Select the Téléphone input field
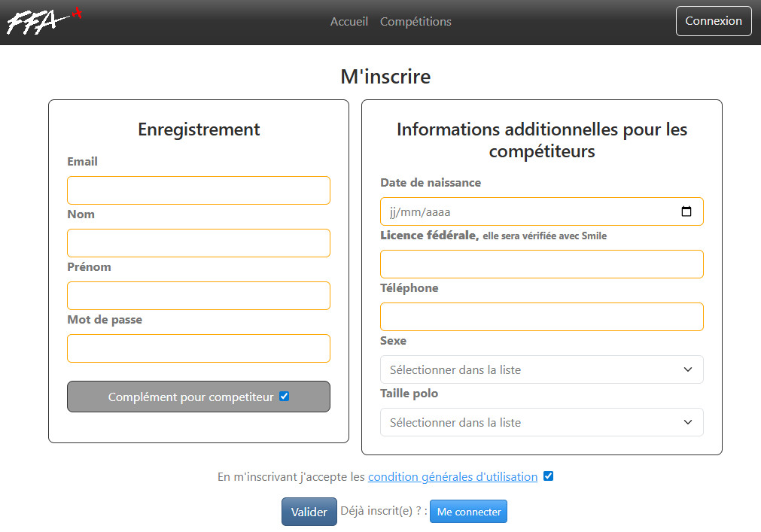Image resolution: width=761 pixels, height=532 pixels. (540, 317)
